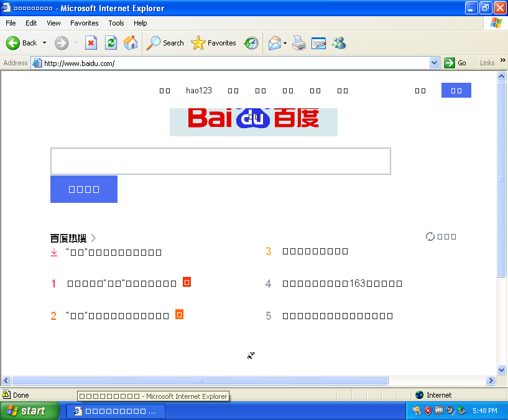The image size is (508, 420).
Task: Click the Mail envelope icon
Action: 275,43
